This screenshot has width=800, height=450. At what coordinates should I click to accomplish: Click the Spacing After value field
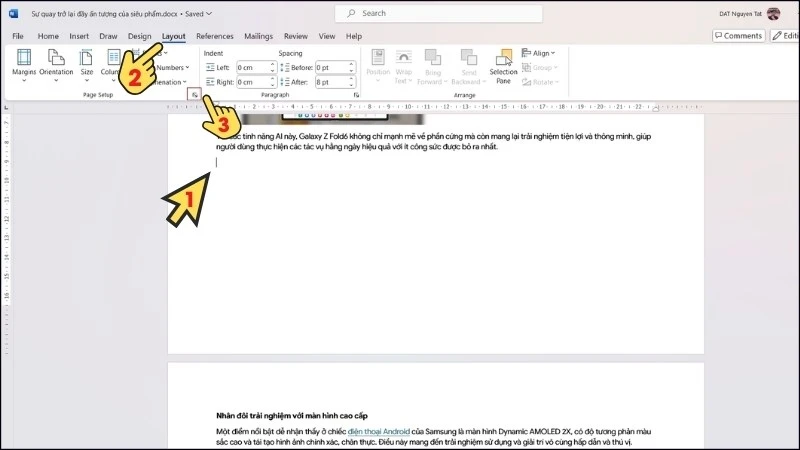click(x=331, y=82)
